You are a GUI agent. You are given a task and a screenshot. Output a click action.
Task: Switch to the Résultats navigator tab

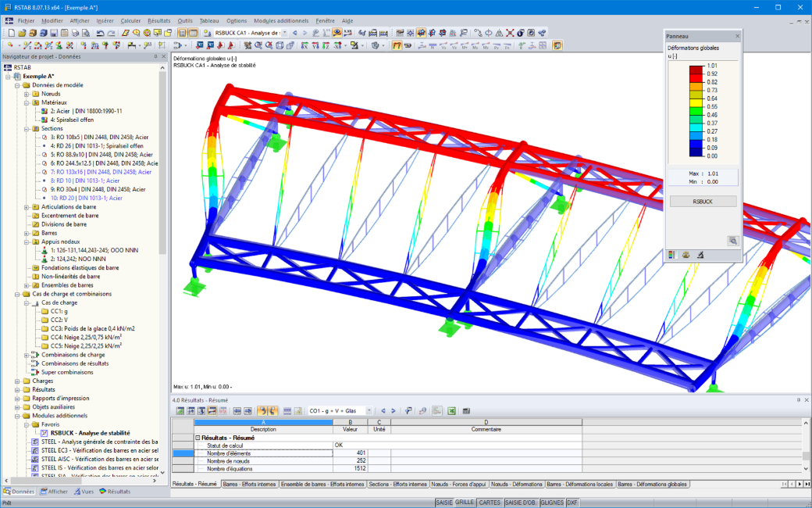[x=115, y=492]
